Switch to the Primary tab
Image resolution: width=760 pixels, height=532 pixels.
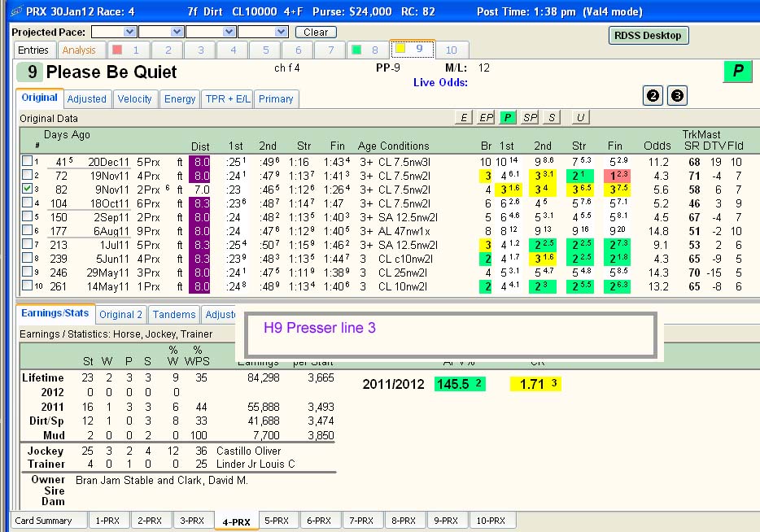[x=276, y=99]
